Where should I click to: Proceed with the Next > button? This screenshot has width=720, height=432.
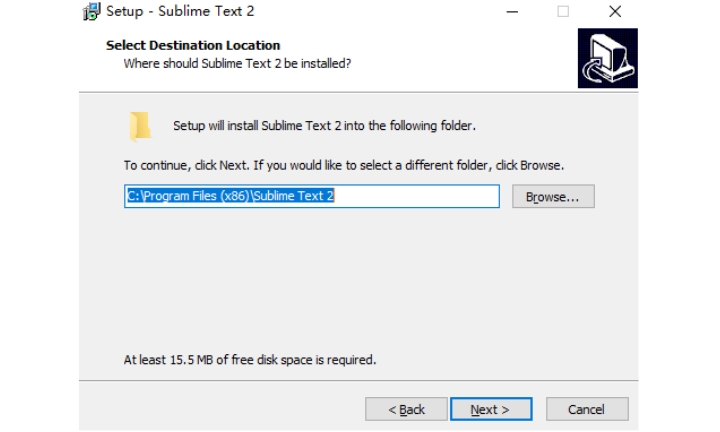tap(491, 409)
